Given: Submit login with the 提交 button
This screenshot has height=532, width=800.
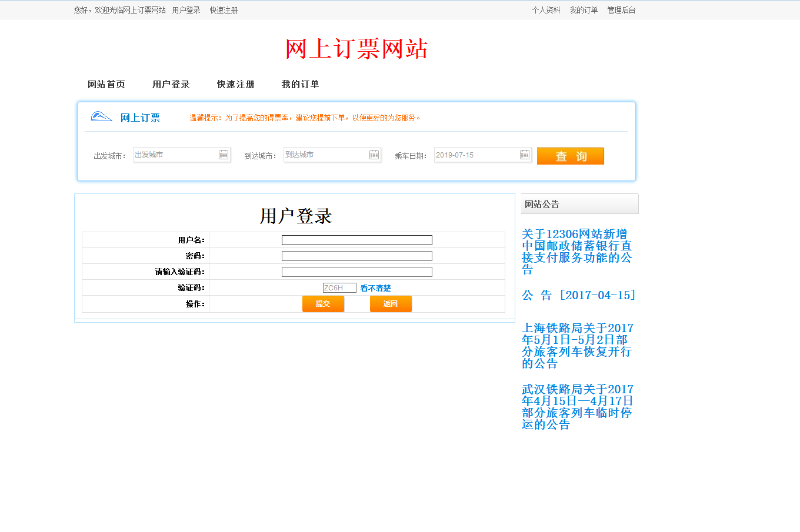Looking at the screenshot, I should click(323, 304).
